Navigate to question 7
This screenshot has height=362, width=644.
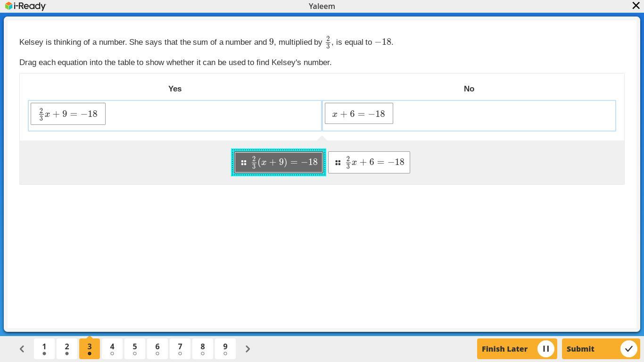180,349
